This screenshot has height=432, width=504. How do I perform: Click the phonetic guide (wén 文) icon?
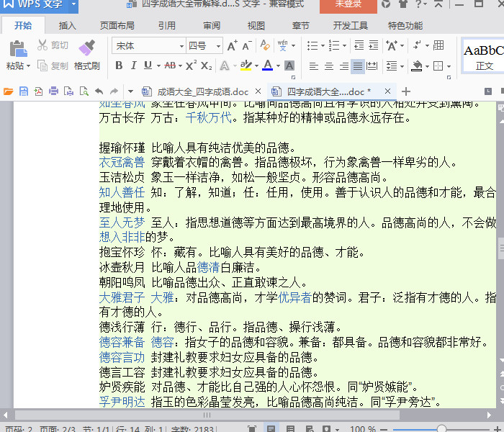282,45
